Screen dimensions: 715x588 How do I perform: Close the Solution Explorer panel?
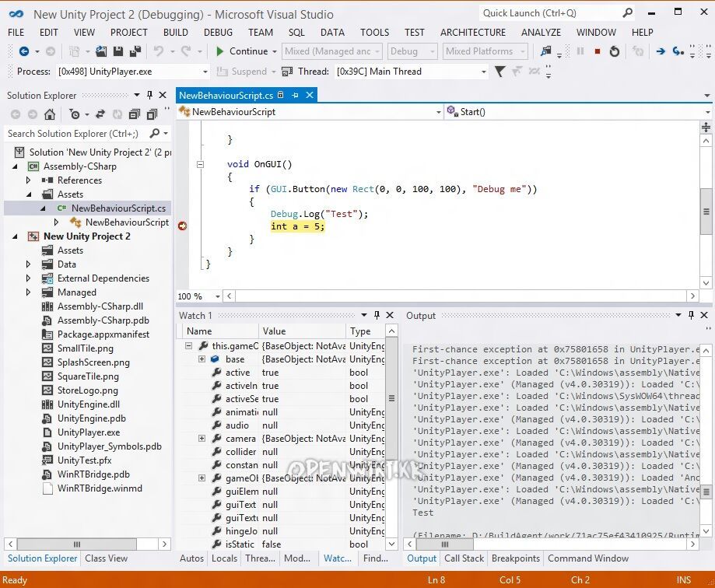point(163,95)
